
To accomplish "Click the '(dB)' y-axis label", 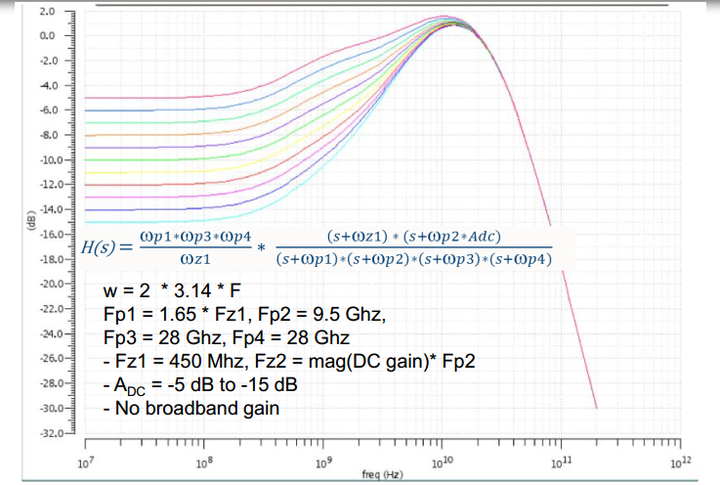I will coord(32,220).
